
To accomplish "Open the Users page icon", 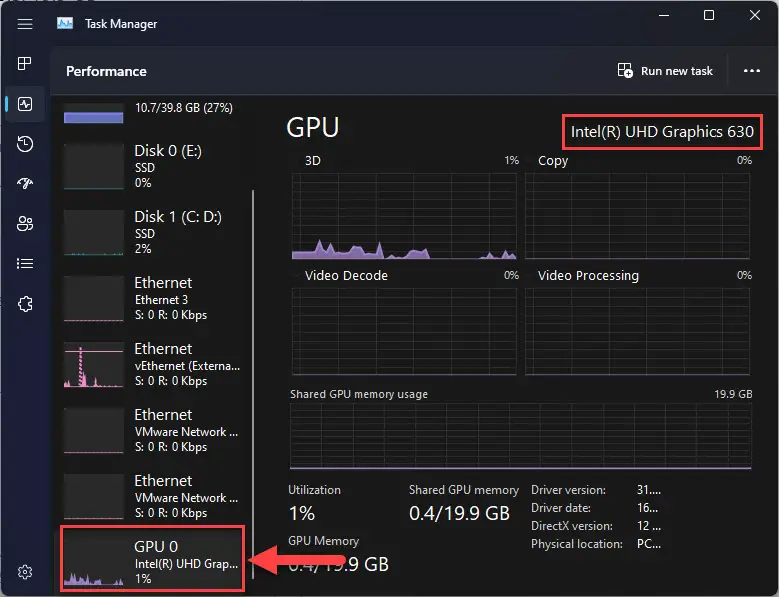I will (x=25, y=224).
